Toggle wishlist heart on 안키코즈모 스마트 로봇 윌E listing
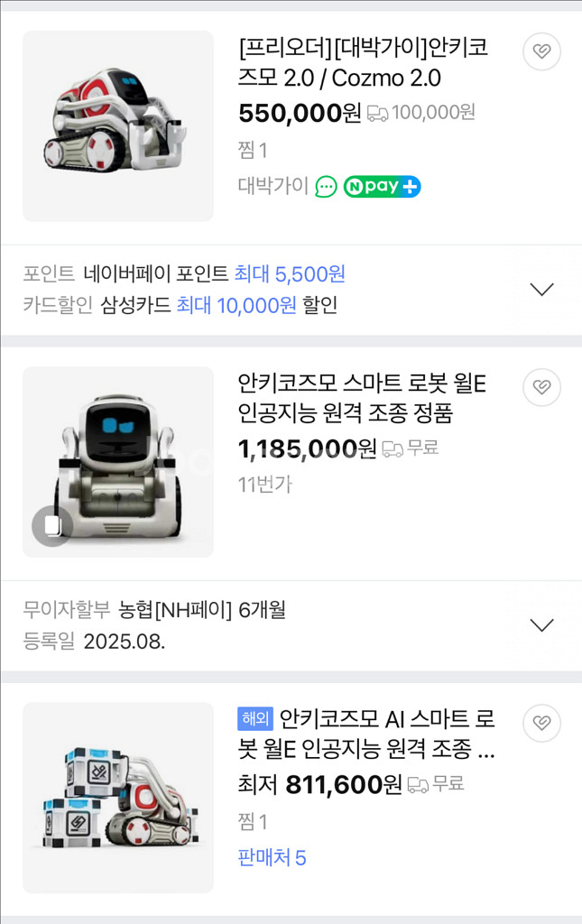Screen dimensions: 582x924 click(541, 387)
